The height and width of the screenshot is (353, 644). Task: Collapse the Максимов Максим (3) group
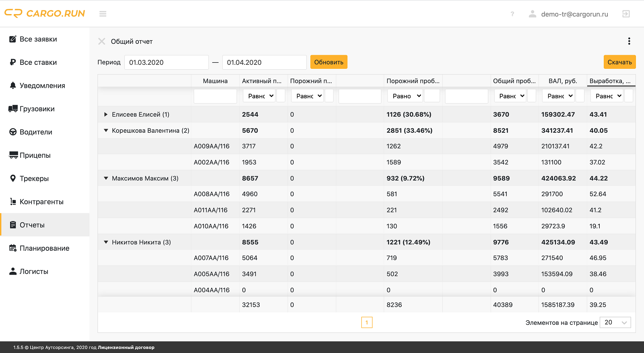pyautogui.click(x=106, y=178)
